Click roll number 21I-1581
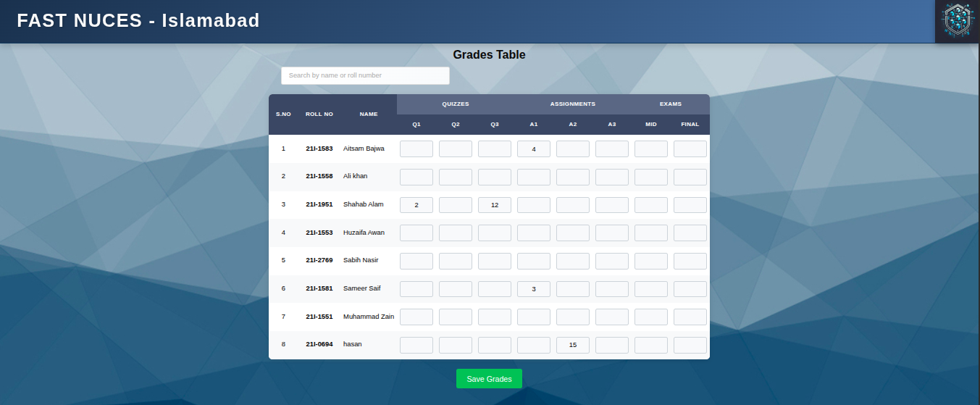Viewport: 980px width, 405px height. click(x=319, y=288)
